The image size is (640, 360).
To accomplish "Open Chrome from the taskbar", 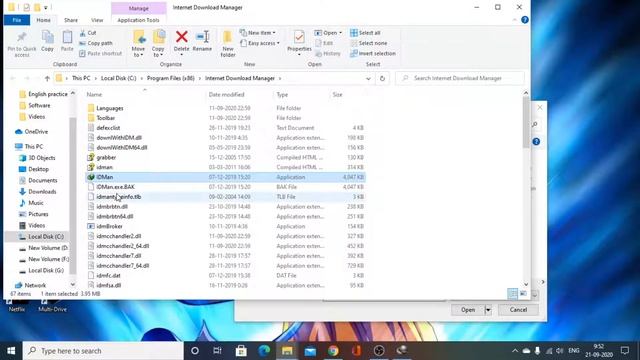I will tap(333, 351).
